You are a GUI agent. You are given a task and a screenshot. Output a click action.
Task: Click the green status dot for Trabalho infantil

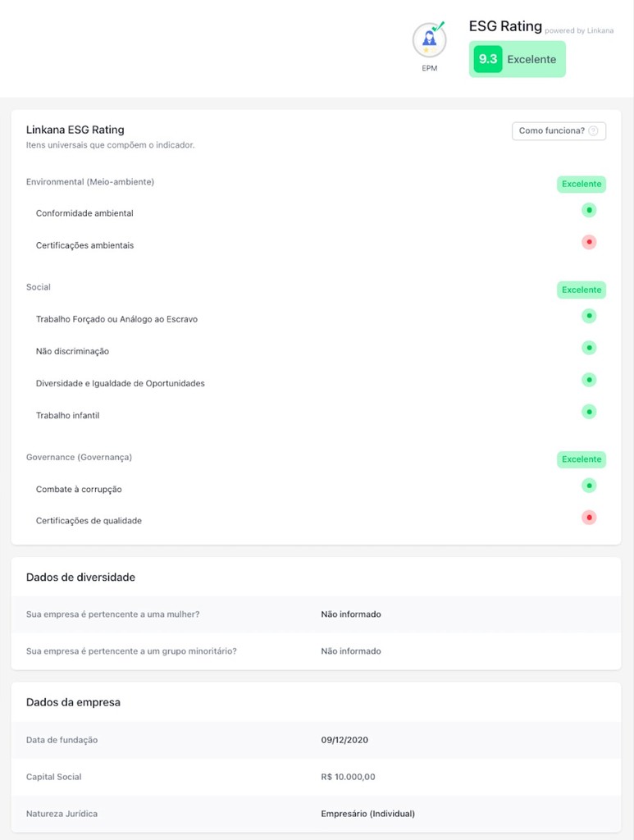click(x=589, y=411)
